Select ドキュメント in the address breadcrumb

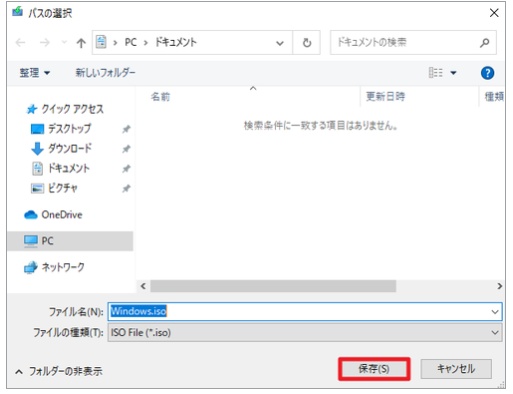[x=176, y=42]
